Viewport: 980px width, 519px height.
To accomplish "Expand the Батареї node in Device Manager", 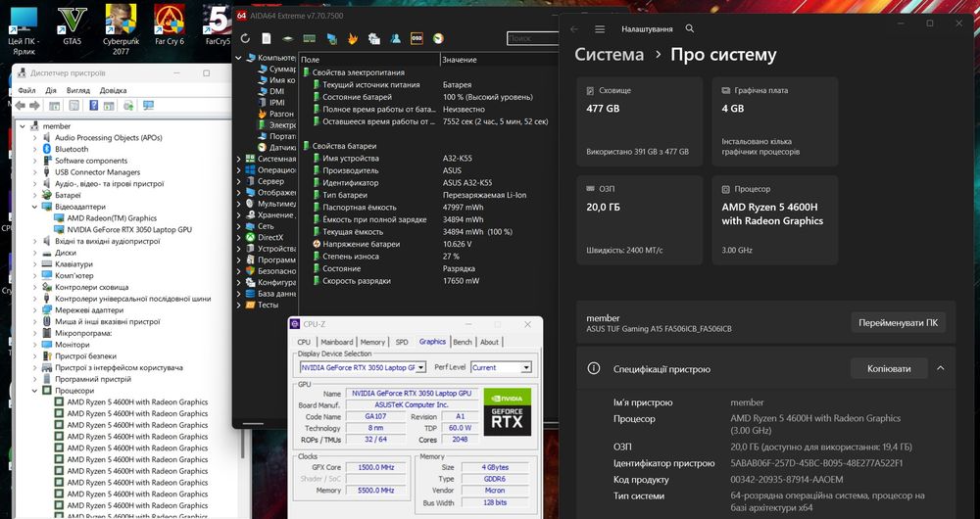I will coord(35,196).
